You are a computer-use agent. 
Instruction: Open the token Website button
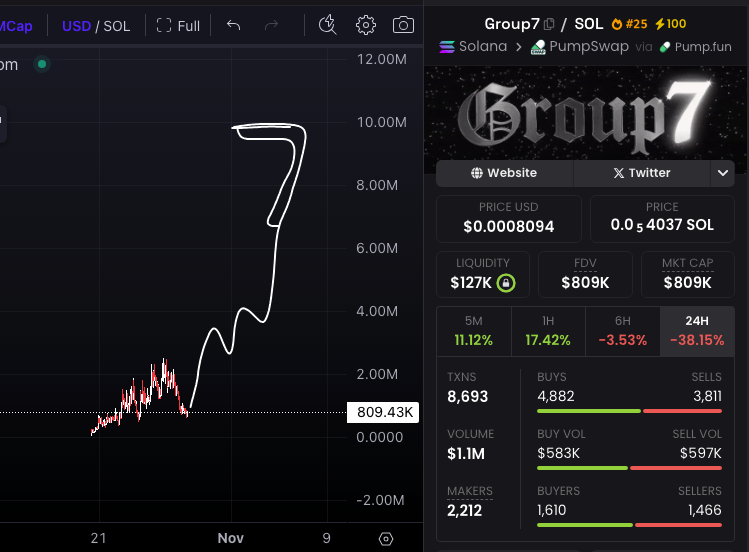point(504,173)
